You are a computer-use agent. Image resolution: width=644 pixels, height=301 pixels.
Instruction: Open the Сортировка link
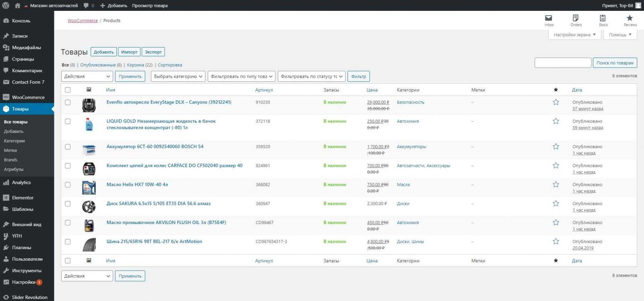tap(170, 65)
